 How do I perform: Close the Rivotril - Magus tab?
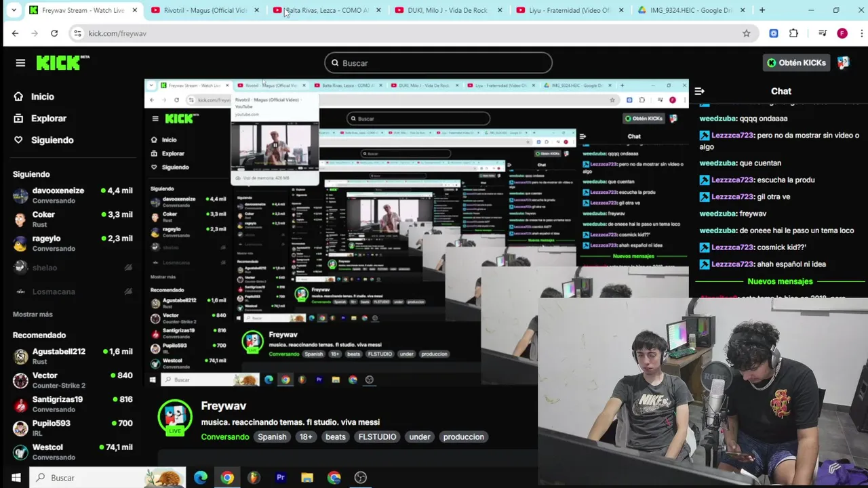[x=256, y=10]
